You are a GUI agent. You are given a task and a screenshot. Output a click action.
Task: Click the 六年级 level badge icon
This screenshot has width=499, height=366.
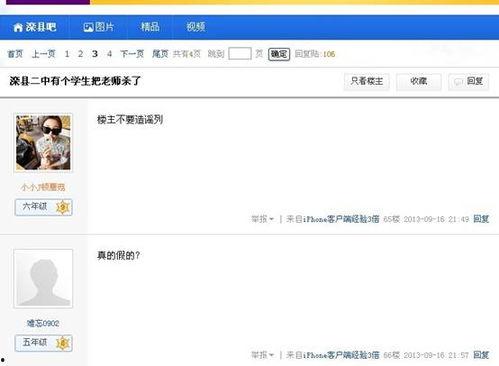tap(62, 207)
